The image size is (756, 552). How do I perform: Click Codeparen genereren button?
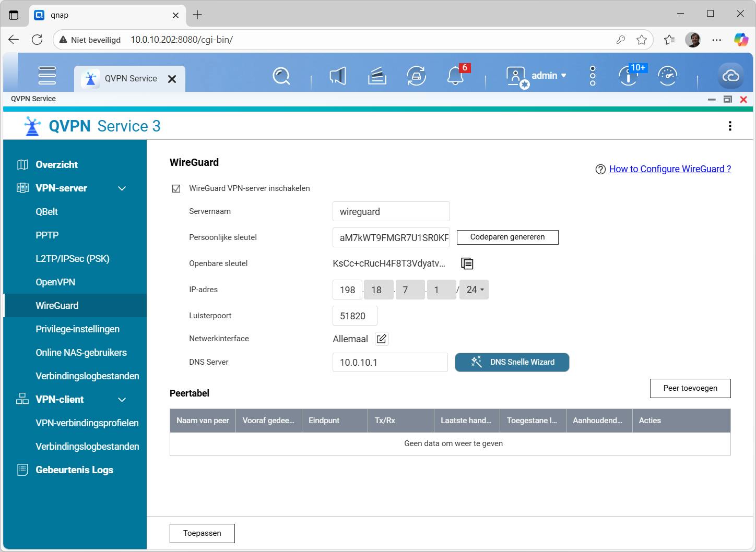click(507, 237)
